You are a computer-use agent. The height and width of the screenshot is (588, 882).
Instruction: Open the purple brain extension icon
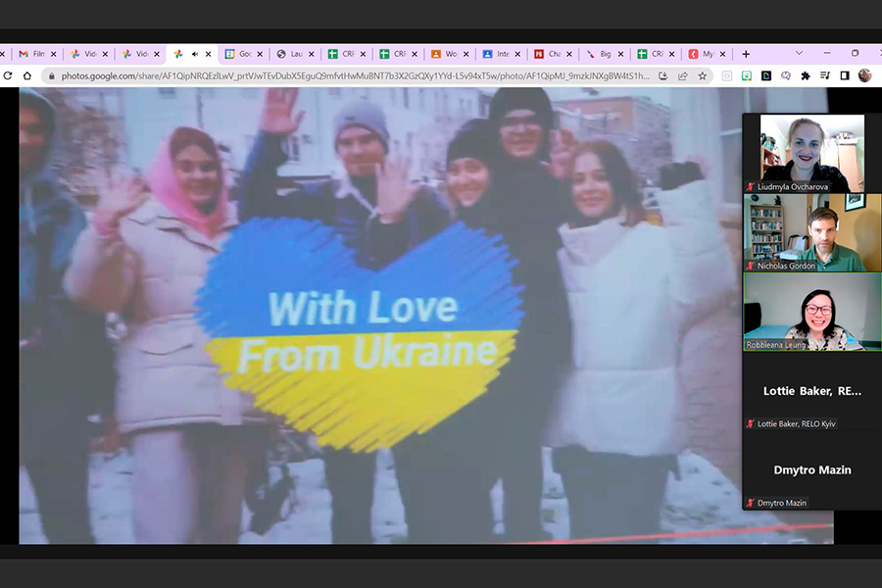click(x=786, y=76)
